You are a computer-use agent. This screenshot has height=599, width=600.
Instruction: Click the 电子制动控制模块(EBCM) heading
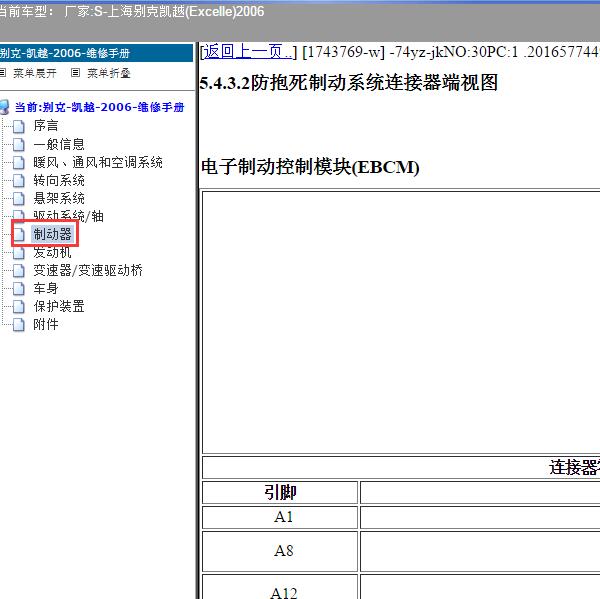(310, 167)
